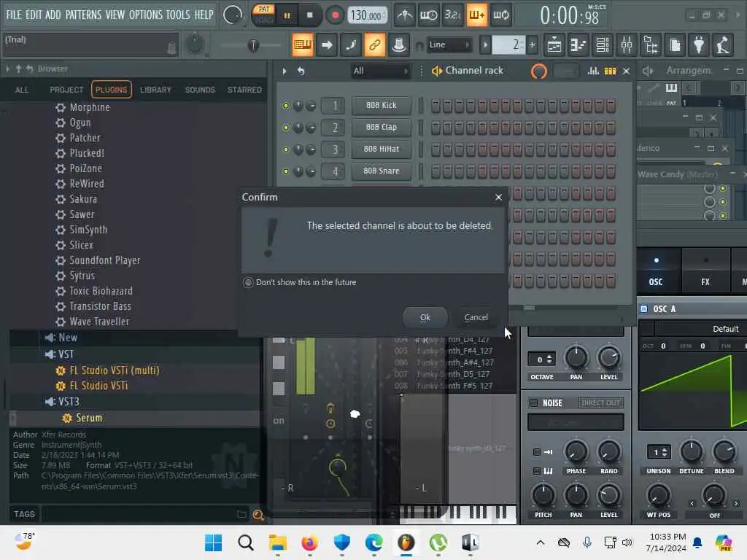Click the step sequencer icon in Channel rack
The height and width of the screenshot is (560, 747).
point(611,71)
